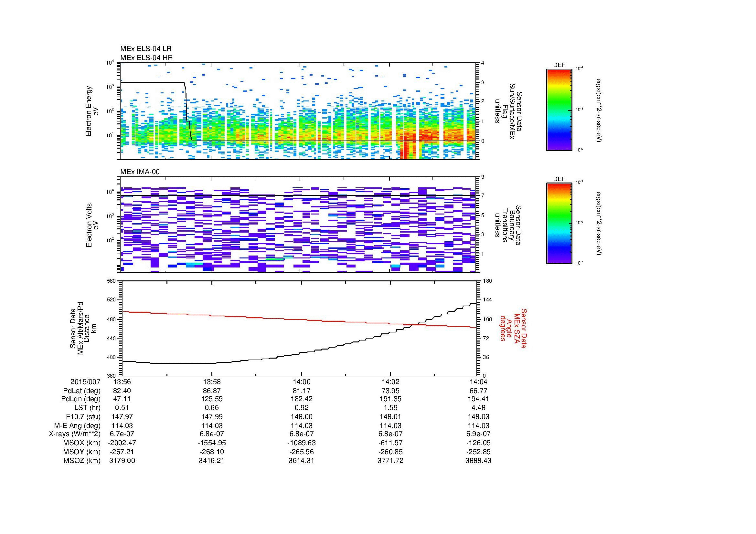Click the 'MEx IMA-00' panel title

click(140, 172)
